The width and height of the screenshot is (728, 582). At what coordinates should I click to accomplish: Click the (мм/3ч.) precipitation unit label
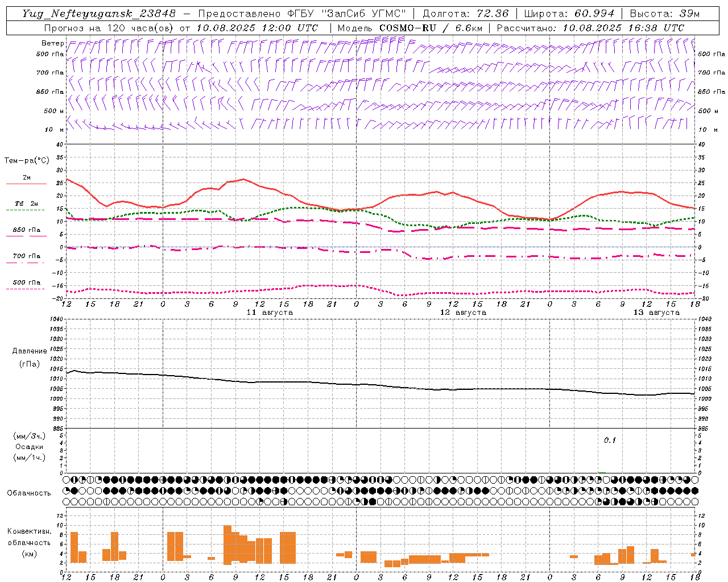[30, 436]
